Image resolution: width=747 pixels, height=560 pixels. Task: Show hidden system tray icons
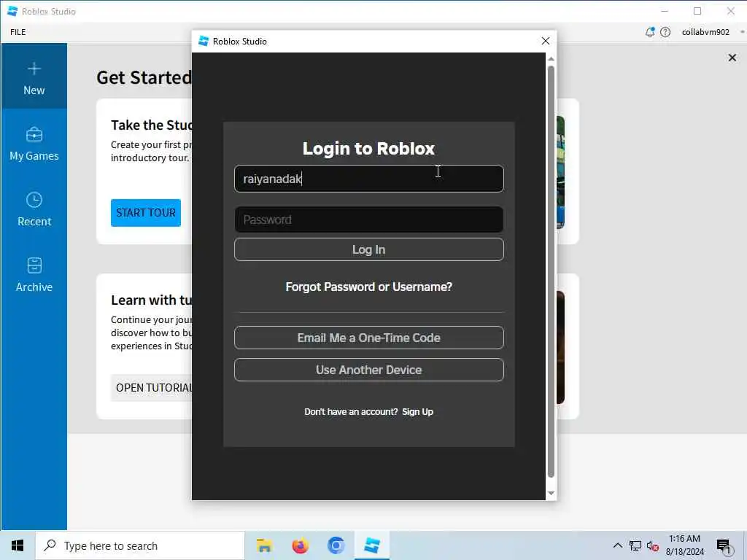(617, 545)
